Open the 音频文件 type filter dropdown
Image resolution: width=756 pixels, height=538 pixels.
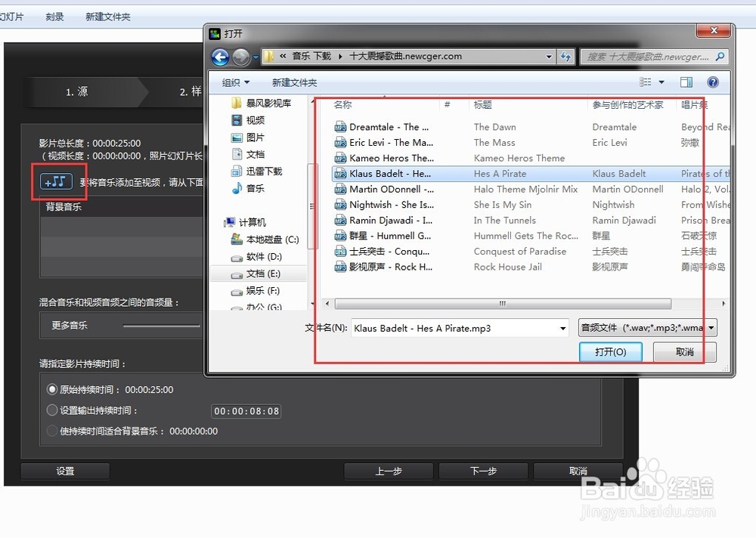tap(648, 328)
